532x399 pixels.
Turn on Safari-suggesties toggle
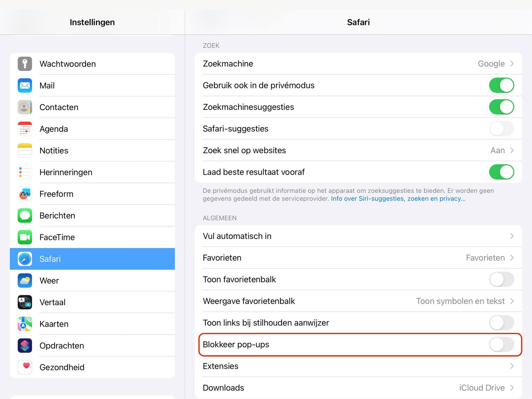(x=501, y=129)
